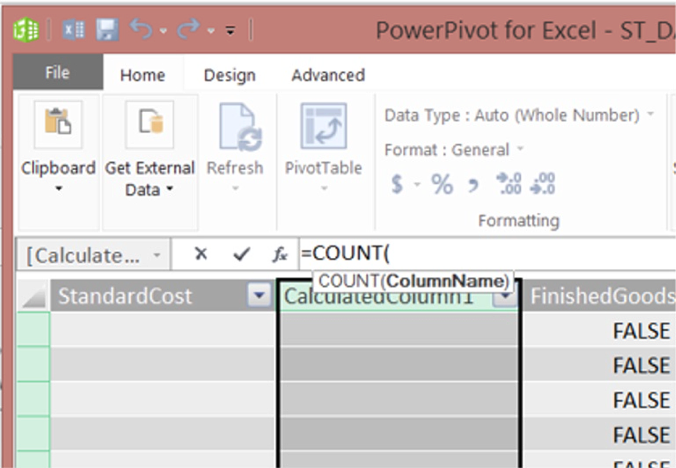Cancel formula with X button
The width and height of the screenshot is (676, 468).
coord(201,254)
